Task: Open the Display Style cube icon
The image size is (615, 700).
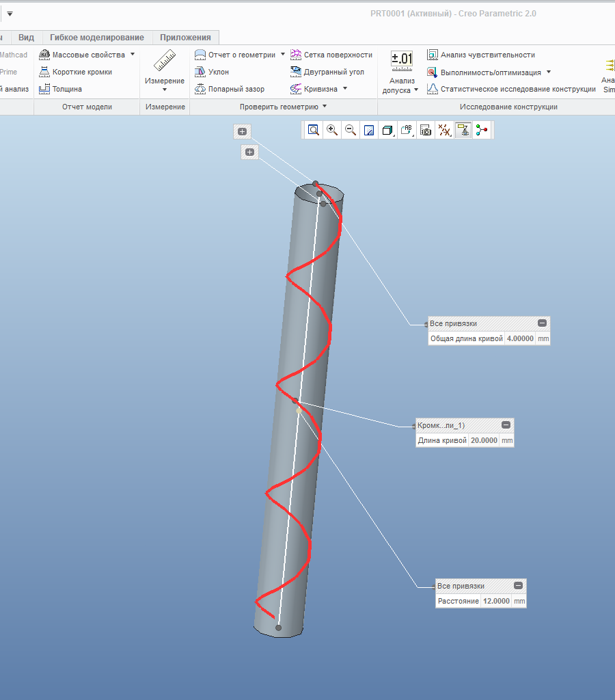Action: pyautogui.click(x=388, y=130)
